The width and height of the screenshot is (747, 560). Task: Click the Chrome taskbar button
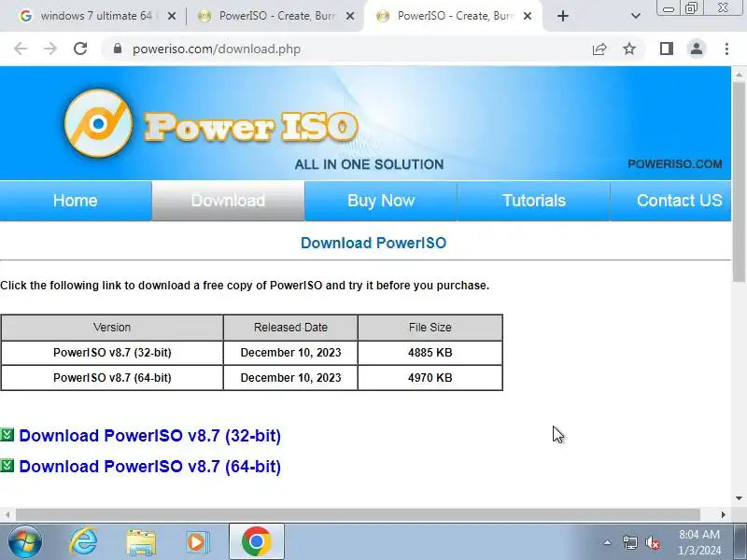coord(257,542)
